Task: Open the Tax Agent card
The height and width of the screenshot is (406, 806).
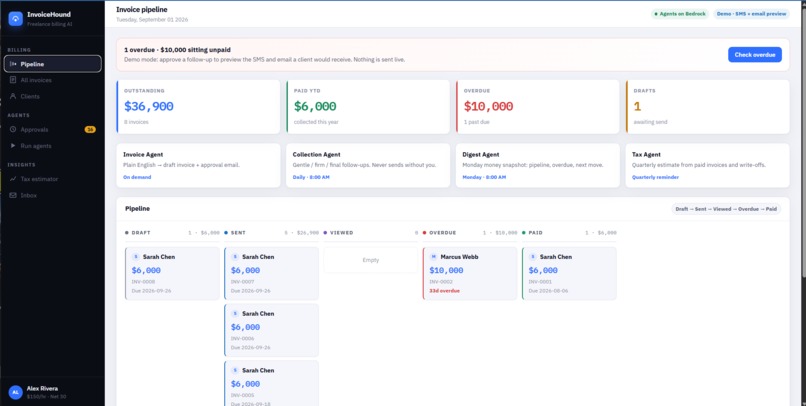Action: tap(707, 165)
